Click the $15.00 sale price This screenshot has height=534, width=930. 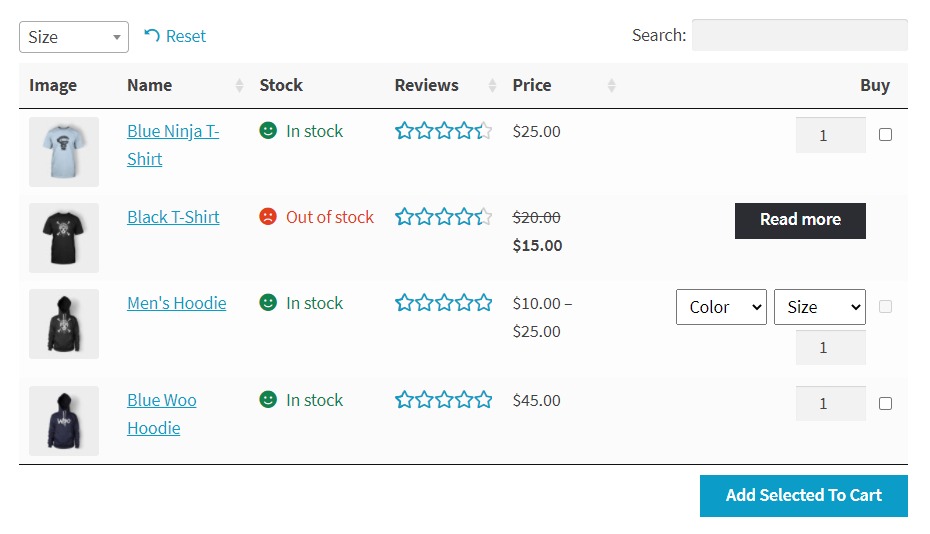point(537,245)
